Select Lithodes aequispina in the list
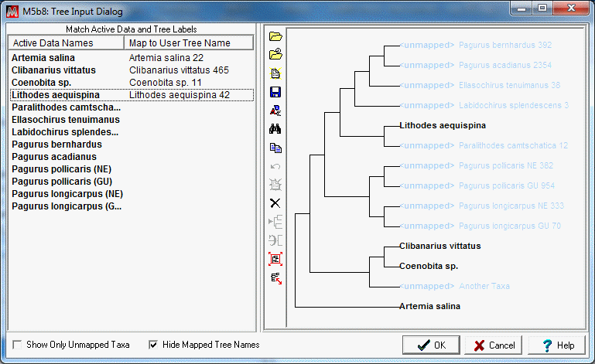595x364 pixels. click(56, 95)
